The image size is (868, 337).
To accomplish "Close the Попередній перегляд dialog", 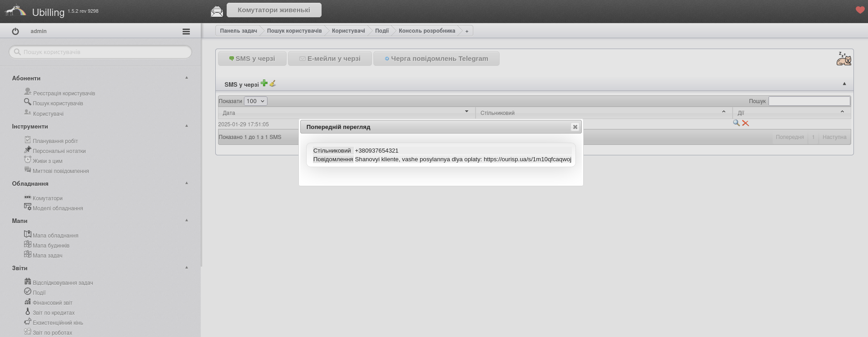I will point(575,127).
